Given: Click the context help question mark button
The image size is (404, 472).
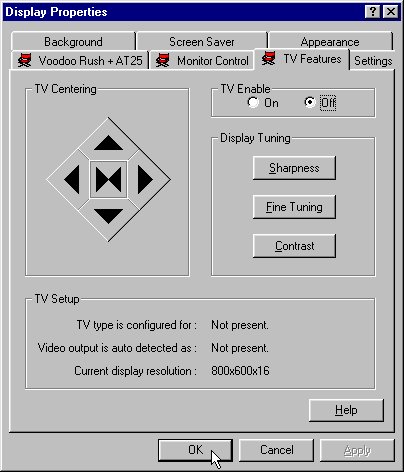Looking at the screenshot, I should click(x=373, y=12).
